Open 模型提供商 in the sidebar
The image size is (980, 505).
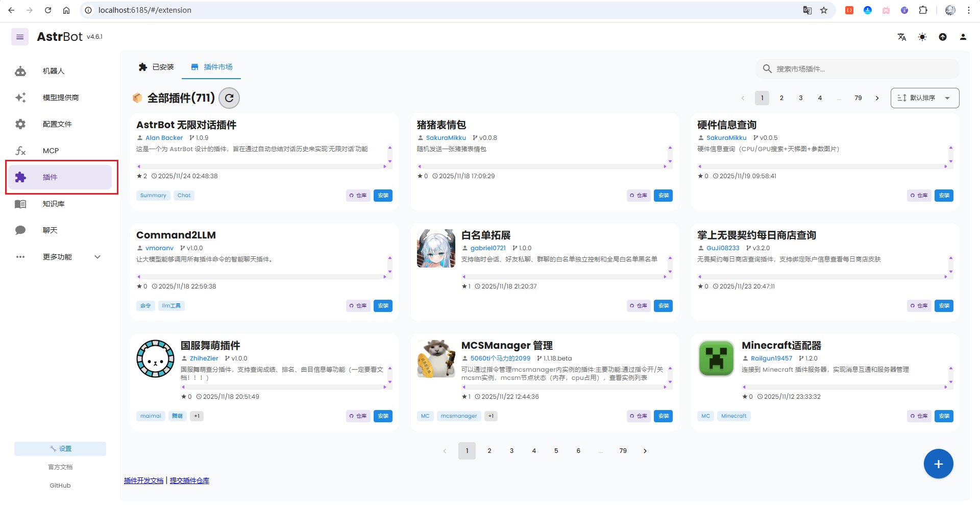click(60, 98)
